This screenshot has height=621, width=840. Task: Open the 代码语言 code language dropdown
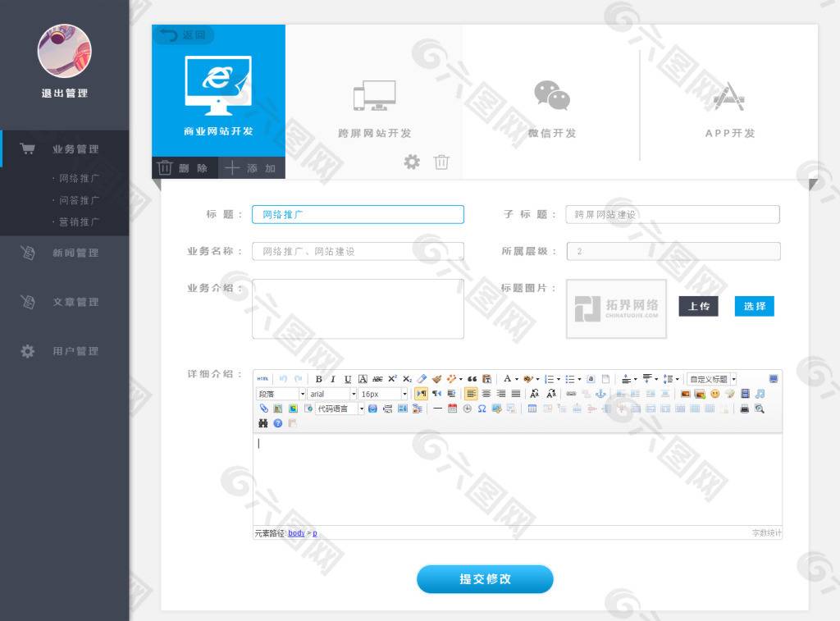click(340, 409)
